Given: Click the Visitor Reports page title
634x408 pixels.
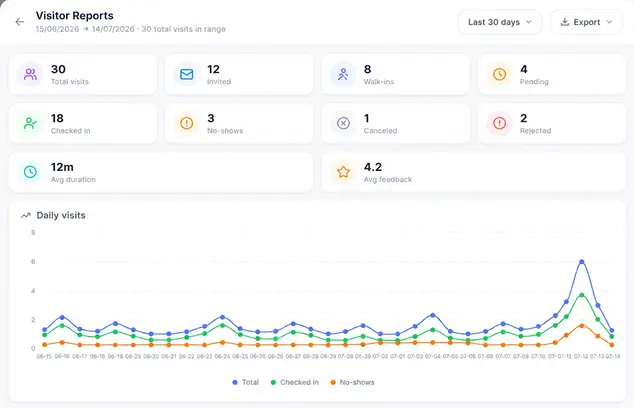Looking at the screenshot, I should tap(75, 16).
